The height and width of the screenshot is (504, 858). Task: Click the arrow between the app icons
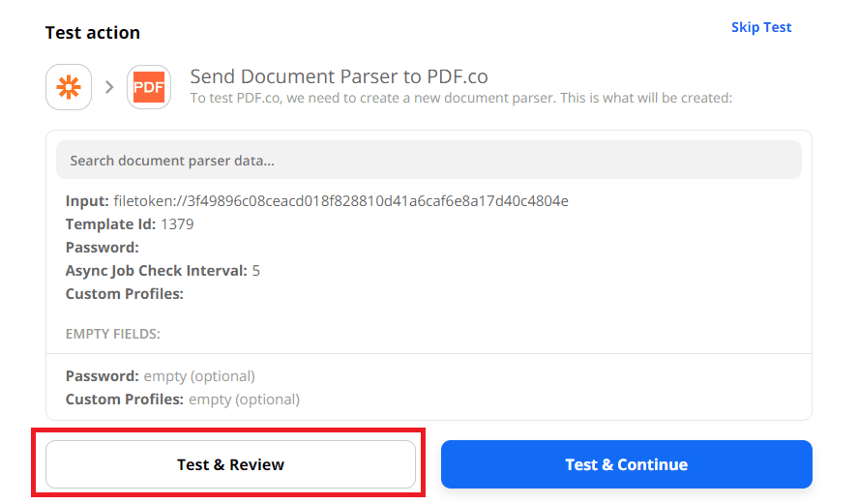109,87
